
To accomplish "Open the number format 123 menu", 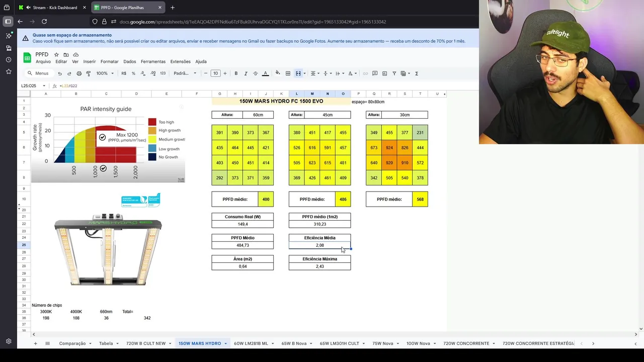I will click(163, 73).
